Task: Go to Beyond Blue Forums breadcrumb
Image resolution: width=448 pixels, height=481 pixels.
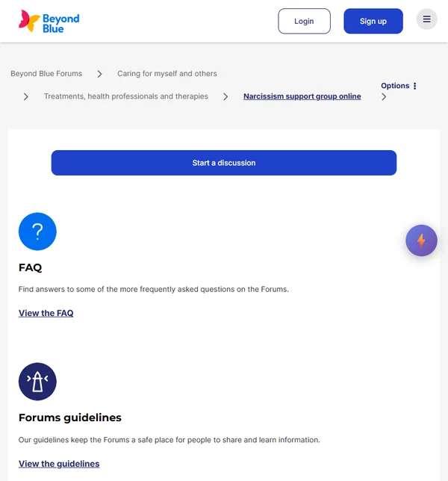Action: coord(46,74)
